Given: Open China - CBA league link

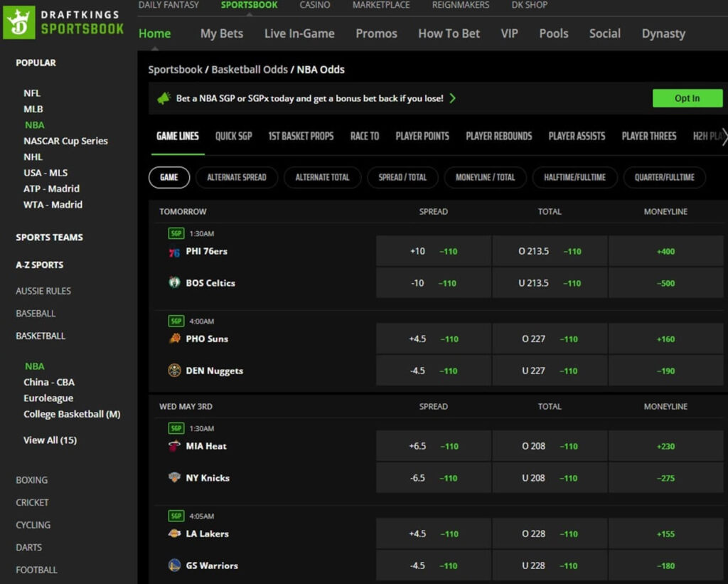Looking at the screenshot, I should [49, 382].
